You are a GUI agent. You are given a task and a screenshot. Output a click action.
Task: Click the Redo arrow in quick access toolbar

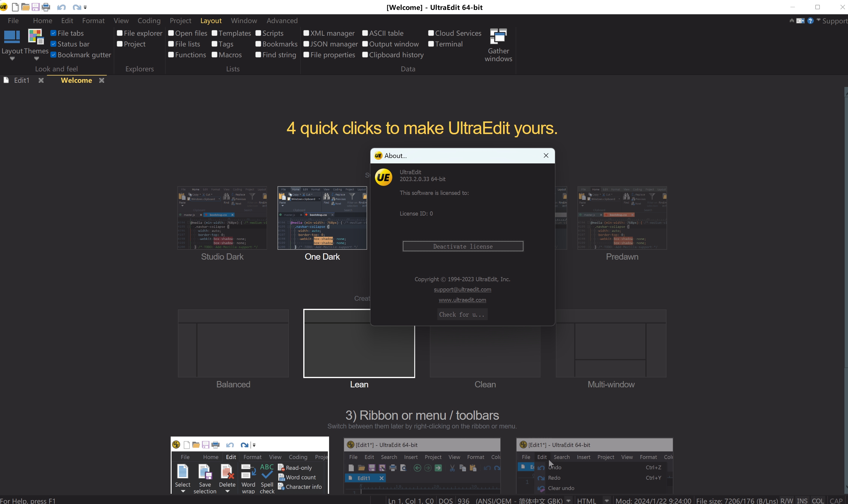pos(76,7)
